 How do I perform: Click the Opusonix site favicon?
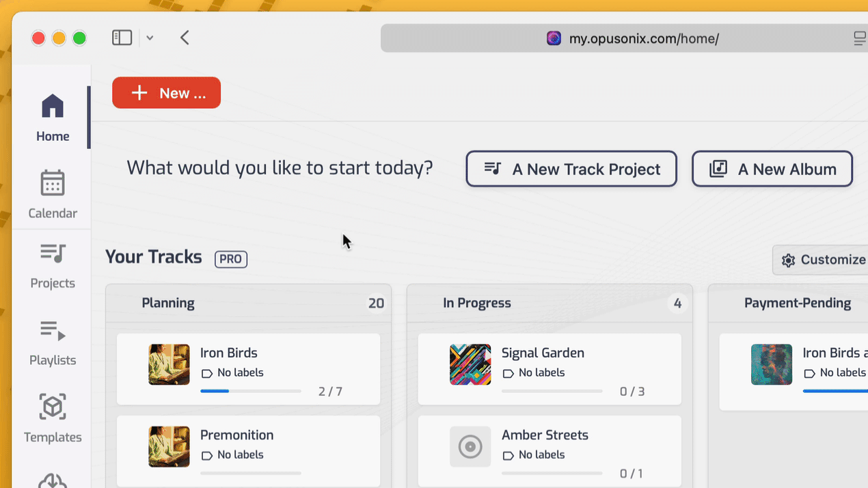(x=554, y=38)
